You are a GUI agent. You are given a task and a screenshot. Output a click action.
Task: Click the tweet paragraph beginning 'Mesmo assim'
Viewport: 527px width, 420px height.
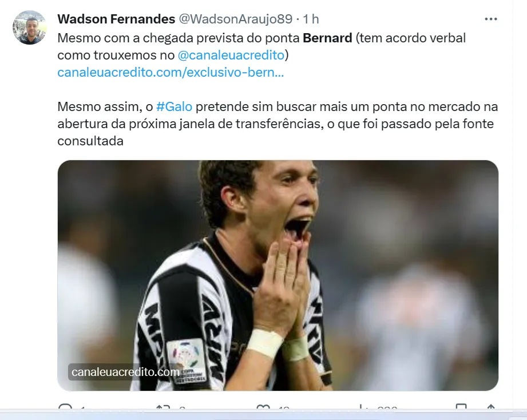click(x=278, y=124)
